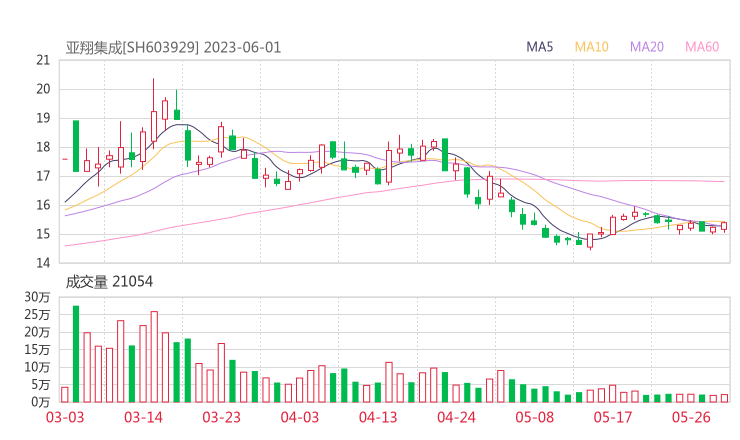This screenshot has width=740, height=440.
Task: Click the 20万 volume axis label
Action: point(37,332)
